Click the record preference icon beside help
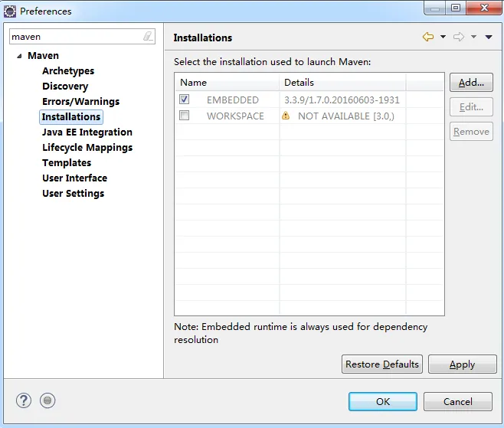This screenshot has width=504, height=428. [47, 400]
